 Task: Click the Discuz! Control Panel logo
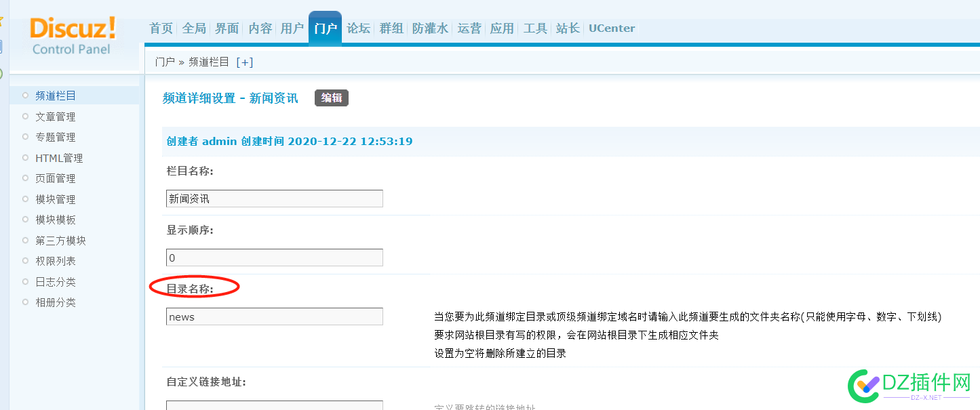coord(73,35)
